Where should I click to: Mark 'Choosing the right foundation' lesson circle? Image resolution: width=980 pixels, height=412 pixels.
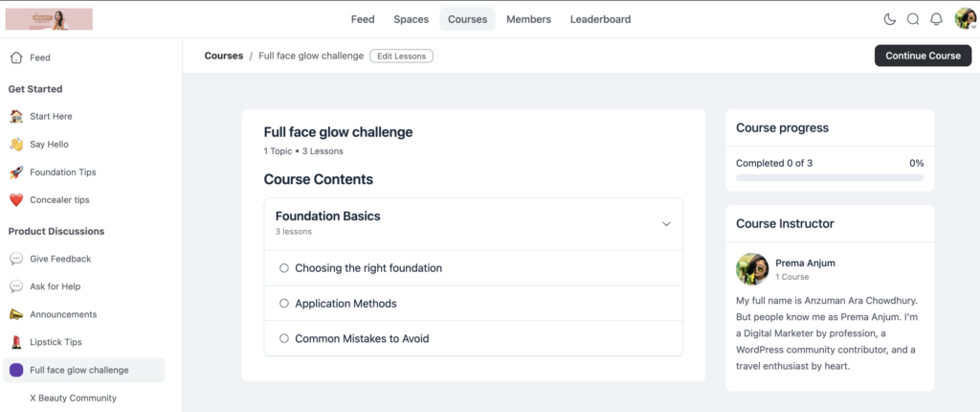click(x=284, y=268)
